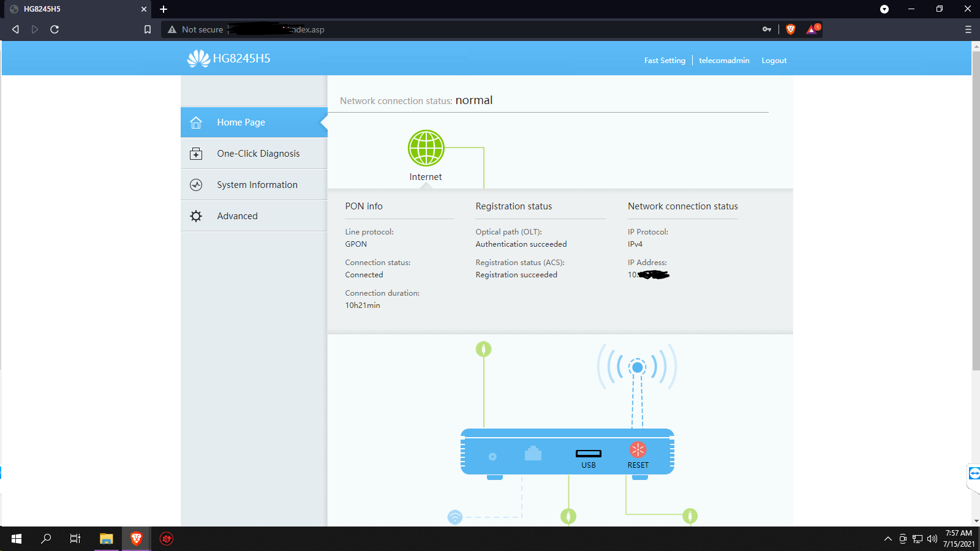Click the 'IPv4' protocol value
This screenshot has height=551, width=980.
pos(635,244)
